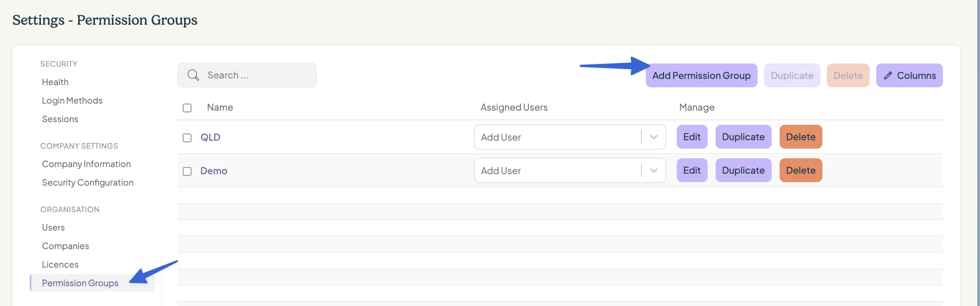This screenshot has height=306, width=980.
Task: Expand the chevron arrow in Demo's user selector
Action: [x=654, y=171]
